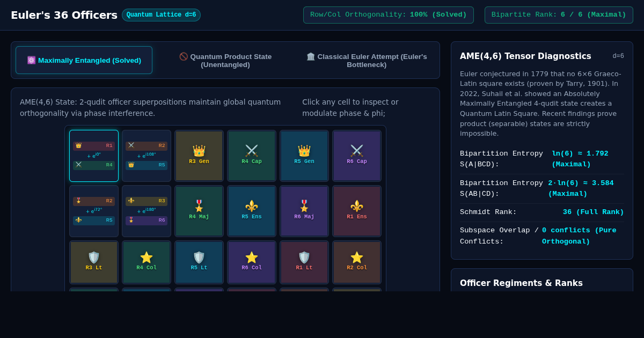Click the Quantum Lattice d=6 badge
Viewport: 644px width, 338px height.
[x=161, y=15]
